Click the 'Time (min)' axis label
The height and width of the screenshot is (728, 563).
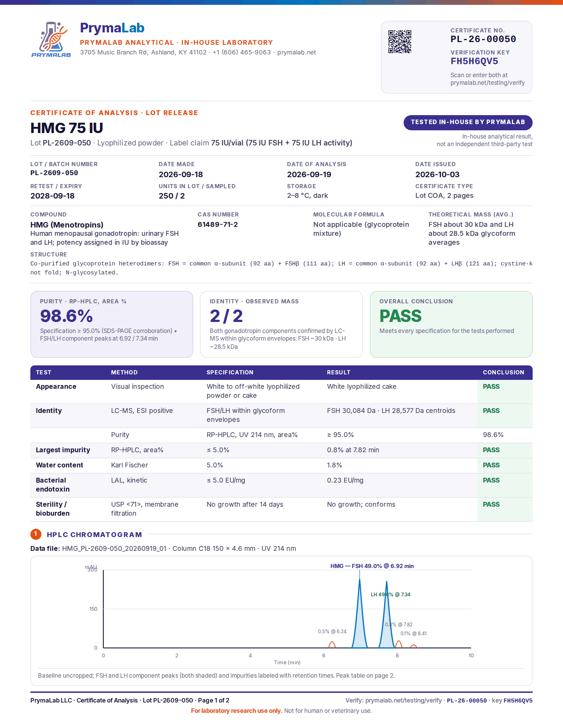[x=287, y=662]
